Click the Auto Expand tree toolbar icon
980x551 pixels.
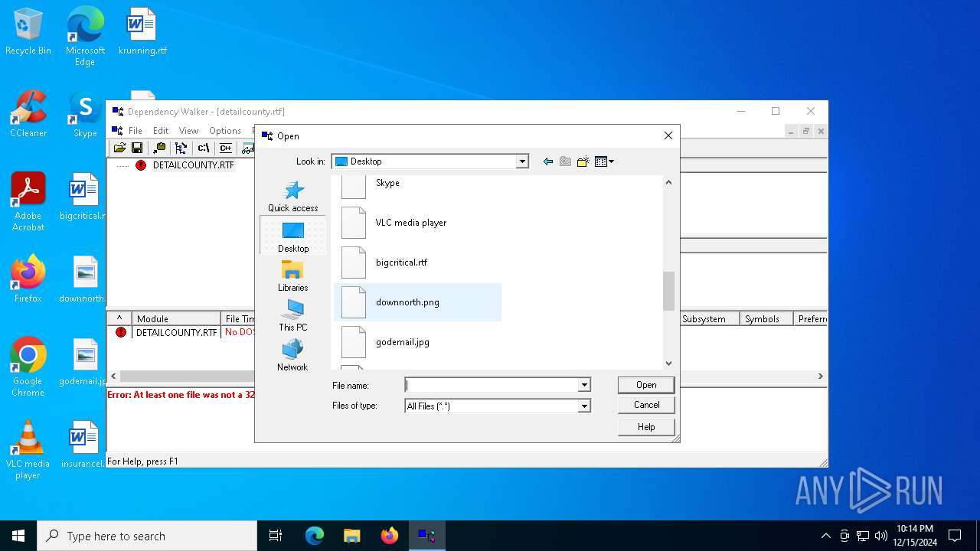(x=181, y=148)
